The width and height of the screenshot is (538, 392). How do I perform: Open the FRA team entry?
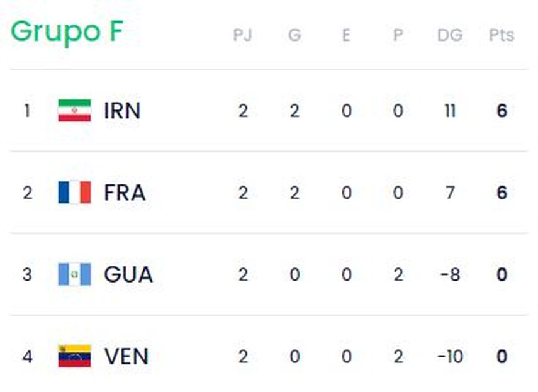coord(125,193)
